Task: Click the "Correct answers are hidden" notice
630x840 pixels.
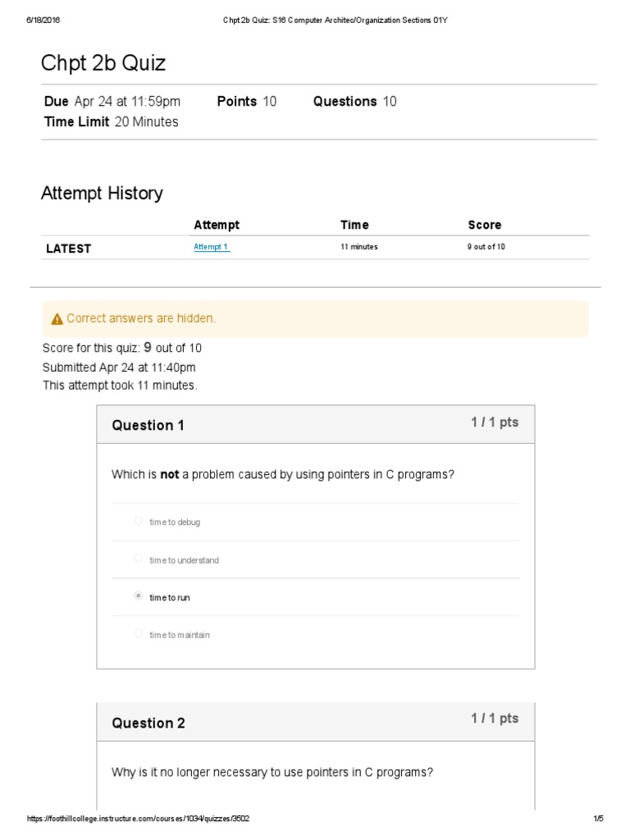Action: click(141, 318)
